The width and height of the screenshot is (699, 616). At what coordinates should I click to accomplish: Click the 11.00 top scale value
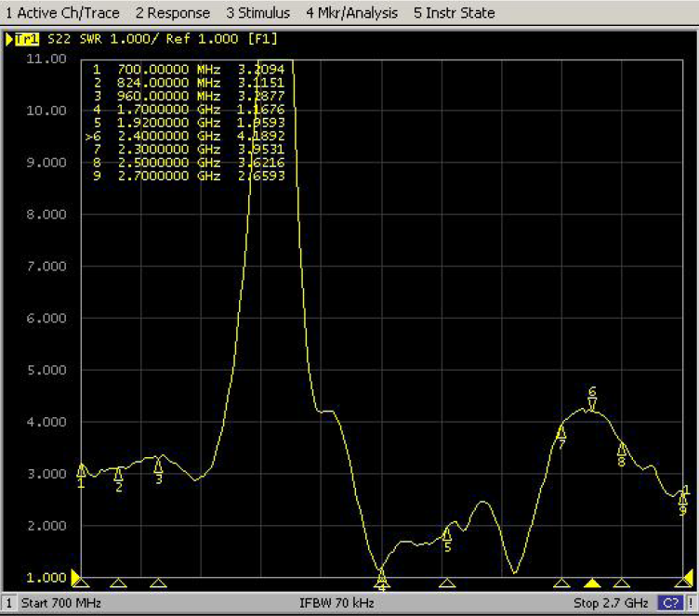point(46,59)
